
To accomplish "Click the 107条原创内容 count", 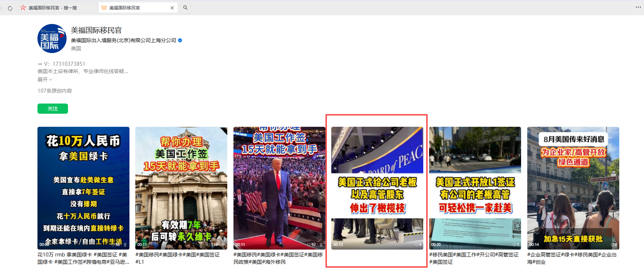I will click(55, 91).
